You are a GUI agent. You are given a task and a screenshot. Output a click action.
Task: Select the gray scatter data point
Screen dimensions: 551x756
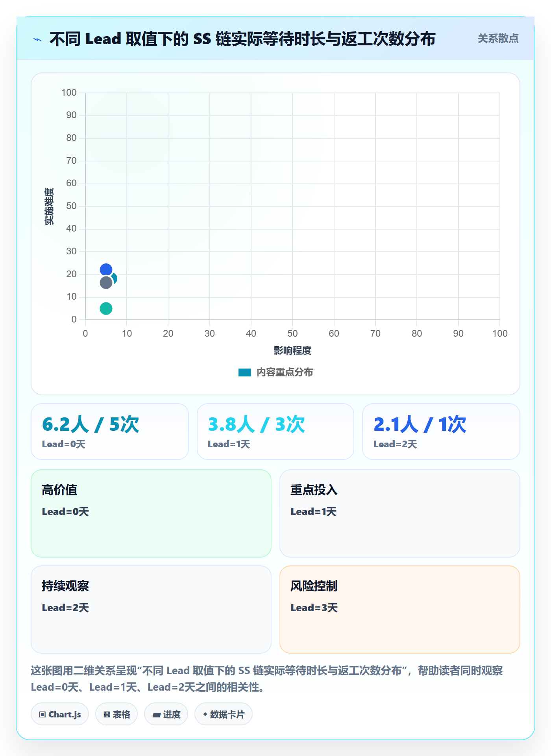point(106,282)
